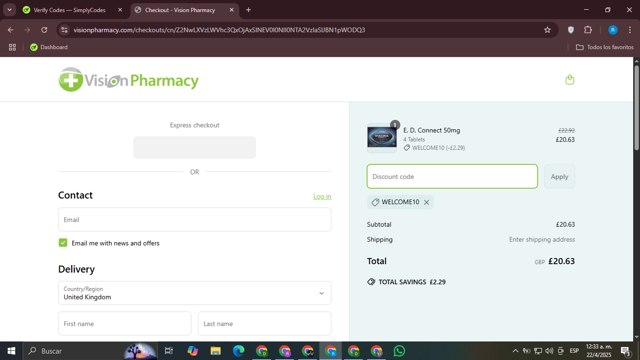Image resolution: width=640 pixels, height=360 pixels.
Task: Expand the Country/Region dropdown
Action: (x=195, y=293)
